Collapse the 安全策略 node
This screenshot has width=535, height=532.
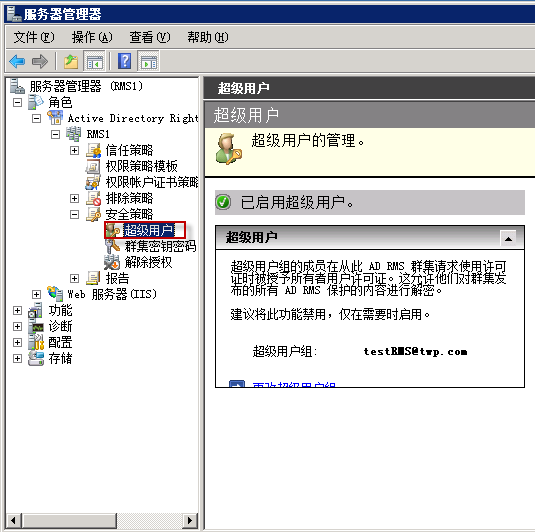point(74,215)
